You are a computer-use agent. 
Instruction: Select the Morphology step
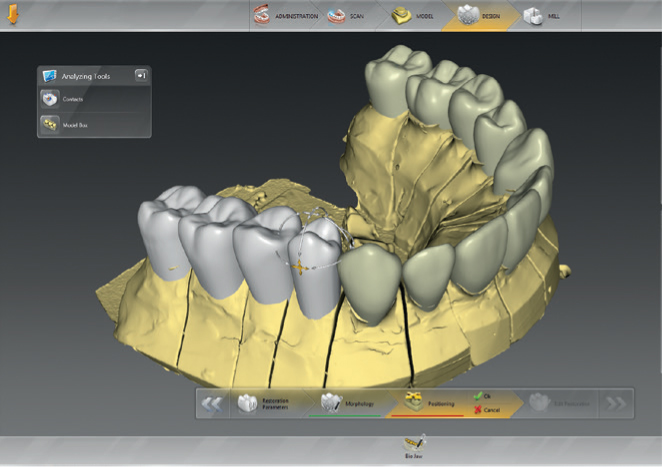click(346, 403)
